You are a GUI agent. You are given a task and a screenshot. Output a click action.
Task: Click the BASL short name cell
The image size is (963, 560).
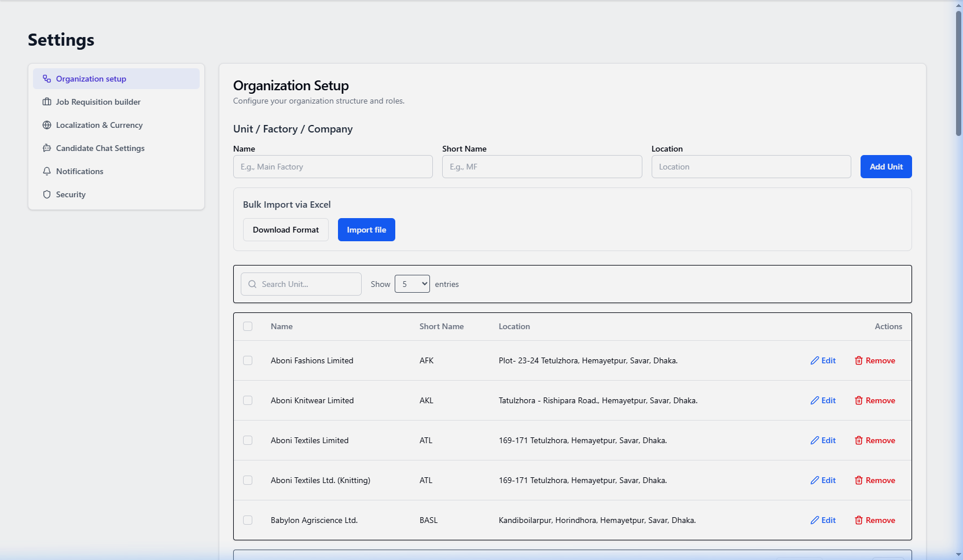[x=429, y=520]
